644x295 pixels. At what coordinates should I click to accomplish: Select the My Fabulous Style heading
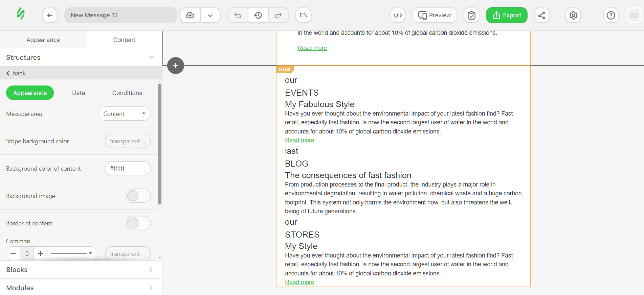tap(320, 104)
